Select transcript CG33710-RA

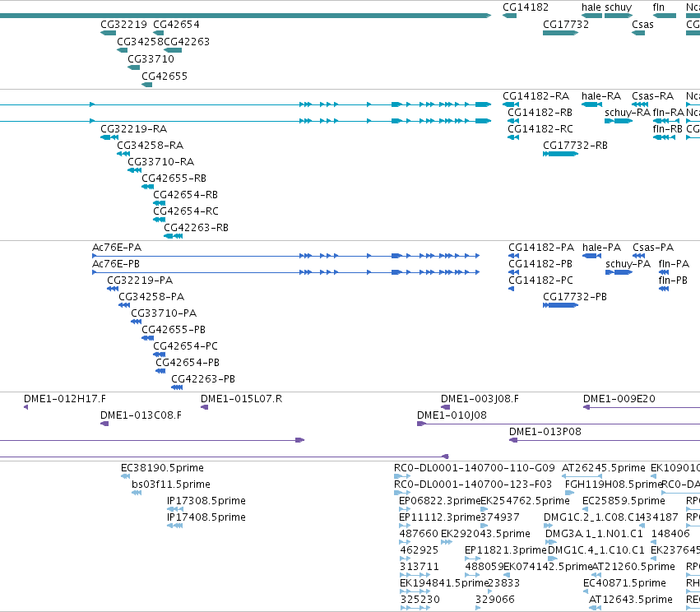coord(160,162)
